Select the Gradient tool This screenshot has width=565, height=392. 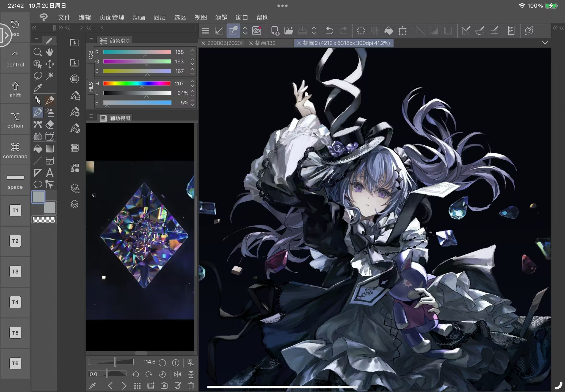[x=50, y=149]
